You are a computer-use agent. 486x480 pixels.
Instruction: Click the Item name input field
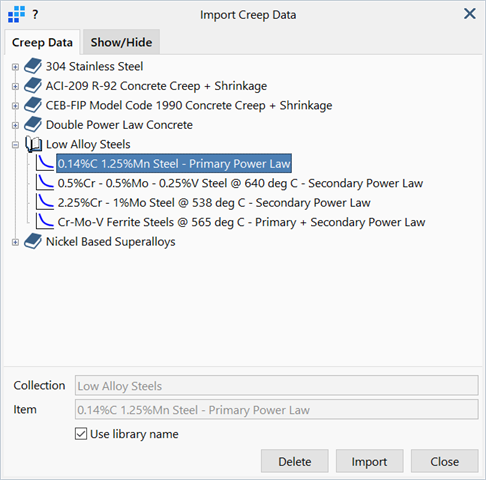[x=277, y=410]
